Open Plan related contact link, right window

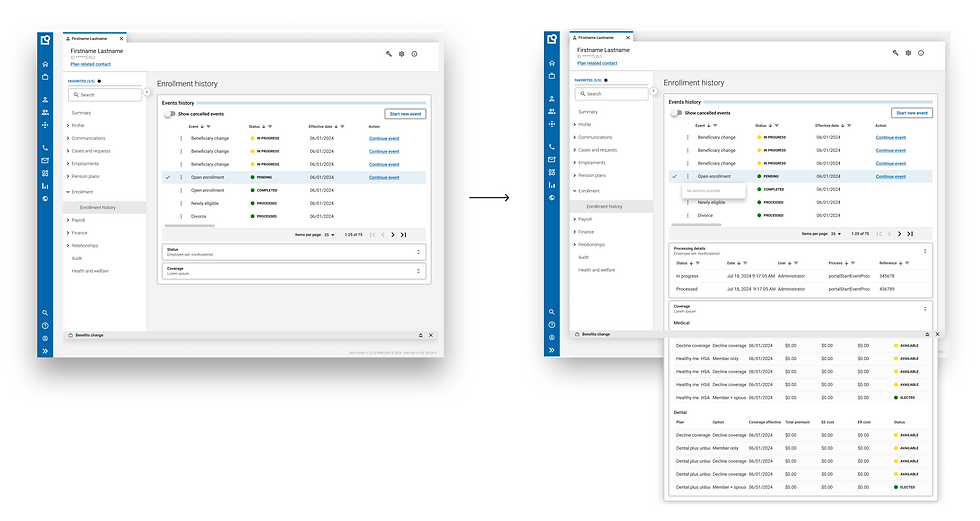pos(597,63)
